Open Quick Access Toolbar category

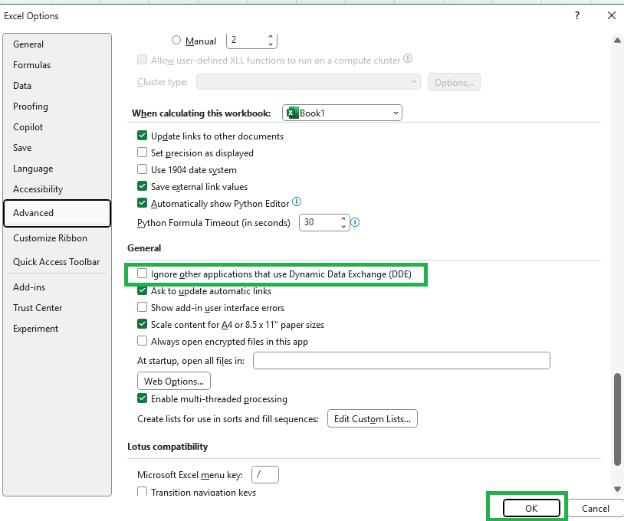click(x=57, y=261)
